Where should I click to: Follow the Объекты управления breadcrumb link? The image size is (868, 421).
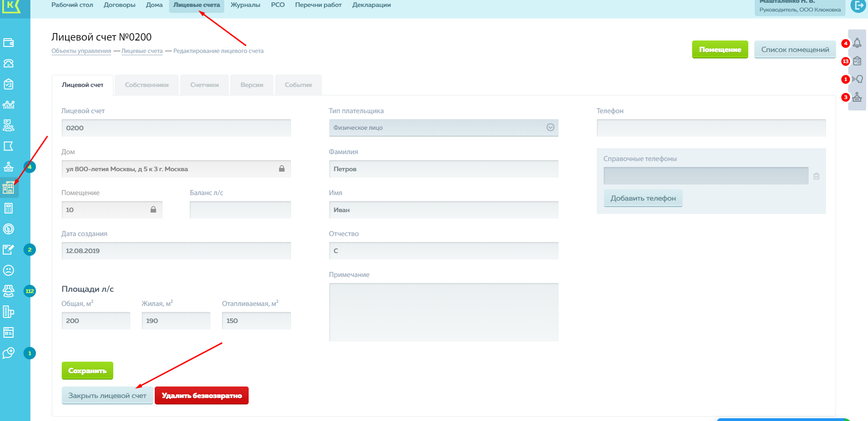pyautogui.click(x=81, y=51)
